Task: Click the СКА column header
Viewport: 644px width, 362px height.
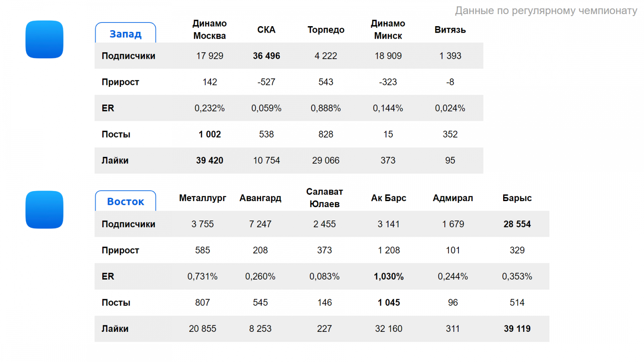Action: coord(266,30)
